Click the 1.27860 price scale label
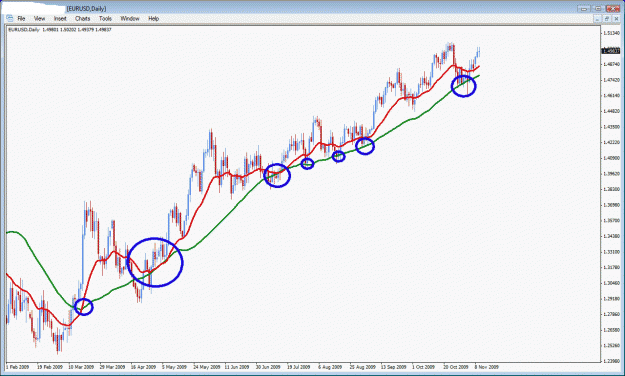Viewport: 625px width, 376px height. 612,314
